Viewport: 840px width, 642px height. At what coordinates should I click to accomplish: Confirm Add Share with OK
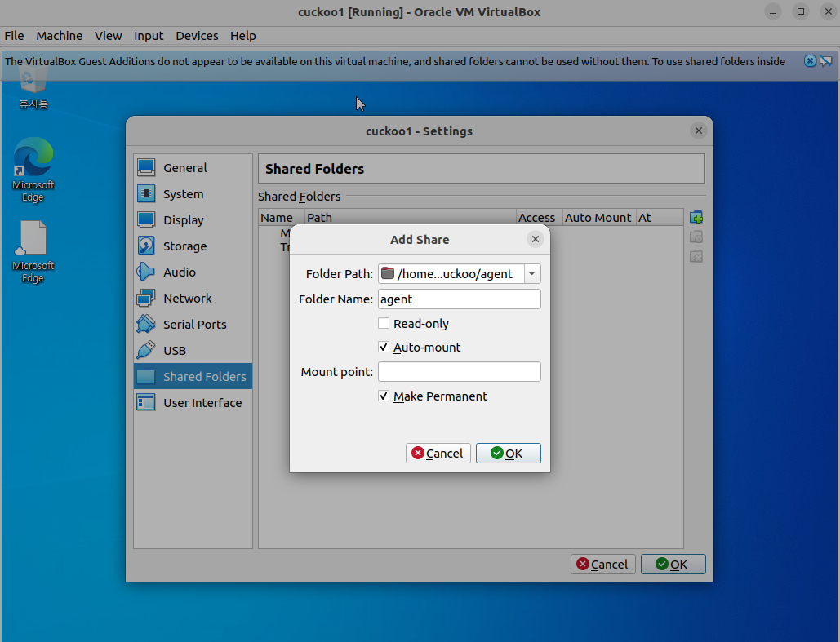coord(508,453)
